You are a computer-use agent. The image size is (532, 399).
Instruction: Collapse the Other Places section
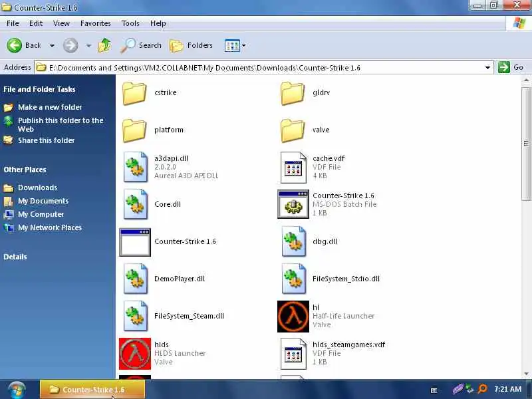[25, 170]
